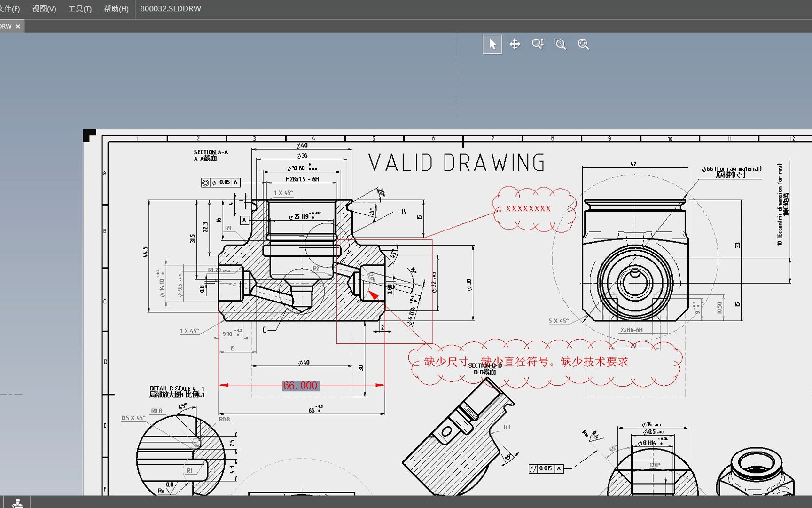The image size is (812, 508).
Task: Click the ø36 diameter dimension
Action: click(x=302, y=156)
